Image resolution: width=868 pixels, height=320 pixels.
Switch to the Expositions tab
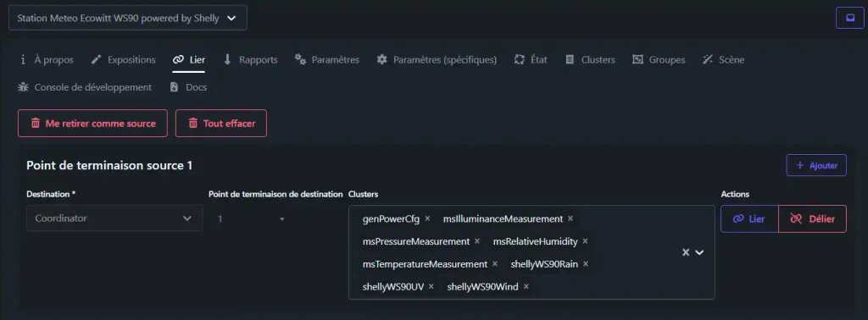click(x=123, y=60)
